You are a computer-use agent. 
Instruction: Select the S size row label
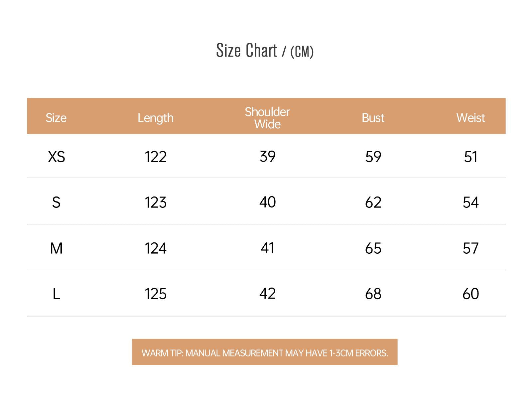tap(56, 202)
